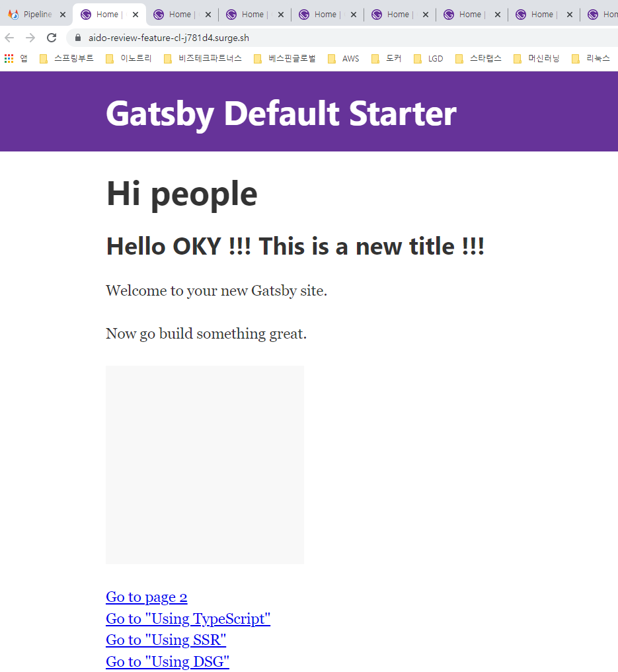Viewport: 618px width, 672px height.
Task: Open the 스프링부트 bookmark folder
Action: point(66,58)
